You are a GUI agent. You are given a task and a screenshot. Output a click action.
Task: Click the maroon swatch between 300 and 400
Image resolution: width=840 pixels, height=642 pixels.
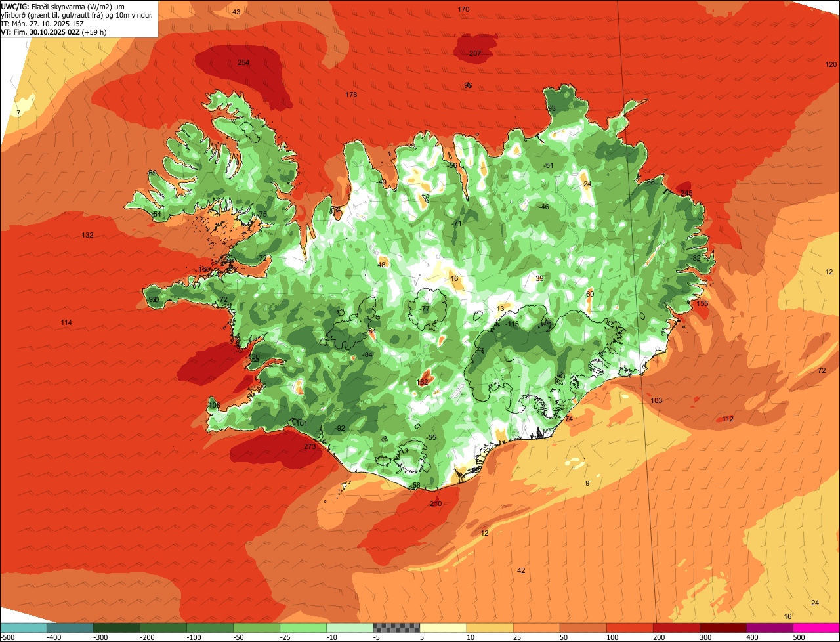click(x=723, y=628)
